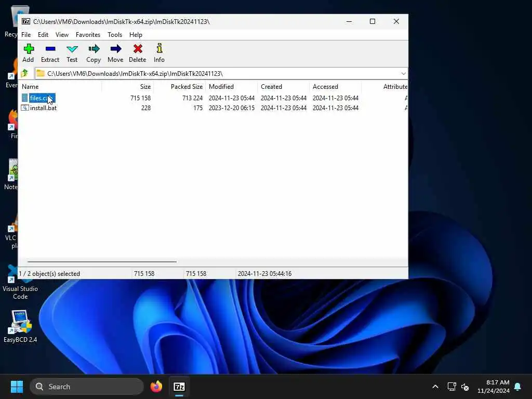
Task: Select the Visual Studio Code desktop shortcut
Action: [x=20, y=282]
